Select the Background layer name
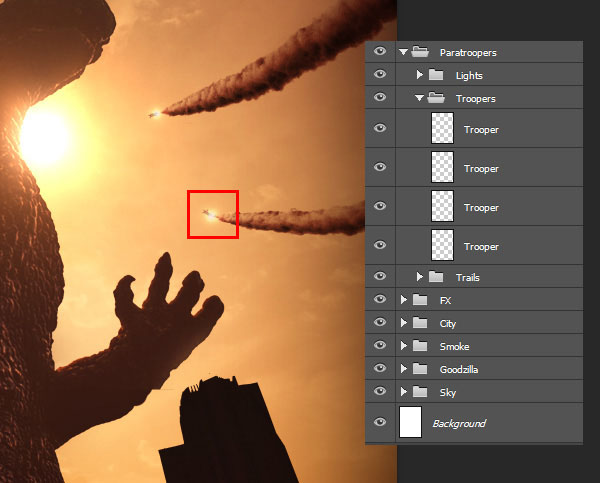 pyautogui.click(x=459, y=424)
